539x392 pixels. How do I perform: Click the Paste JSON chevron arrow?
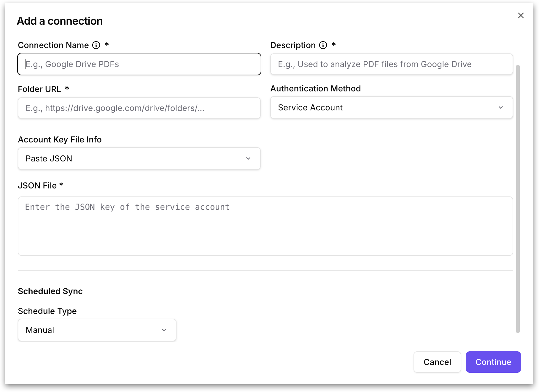248,158
